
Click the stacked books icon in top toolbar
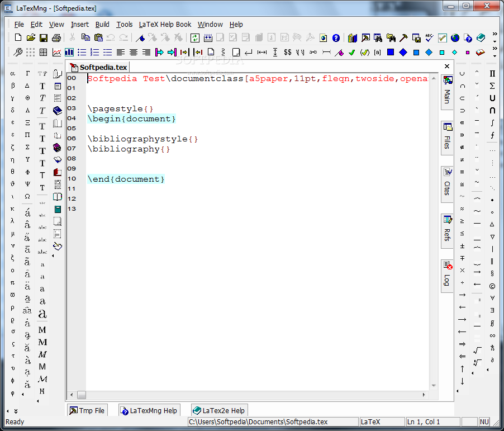(x=353, y=38)
